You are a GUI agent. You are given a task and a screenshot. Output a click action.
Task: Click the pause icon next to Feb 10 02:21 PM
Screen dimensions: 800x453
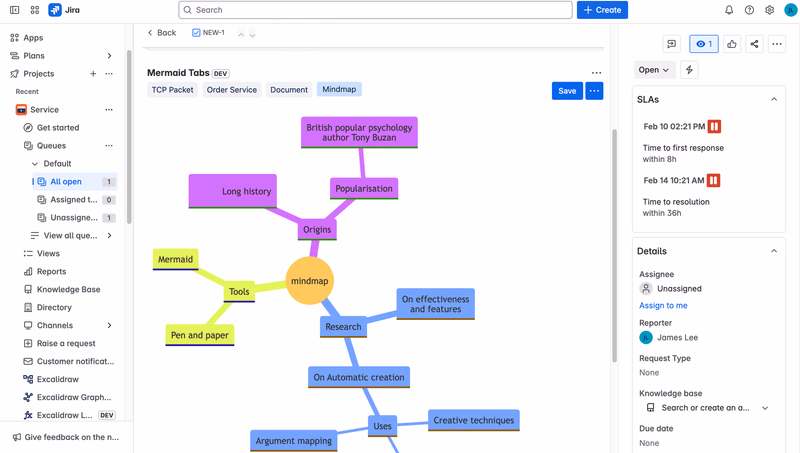pyautogui.click(x=714, y=127)
